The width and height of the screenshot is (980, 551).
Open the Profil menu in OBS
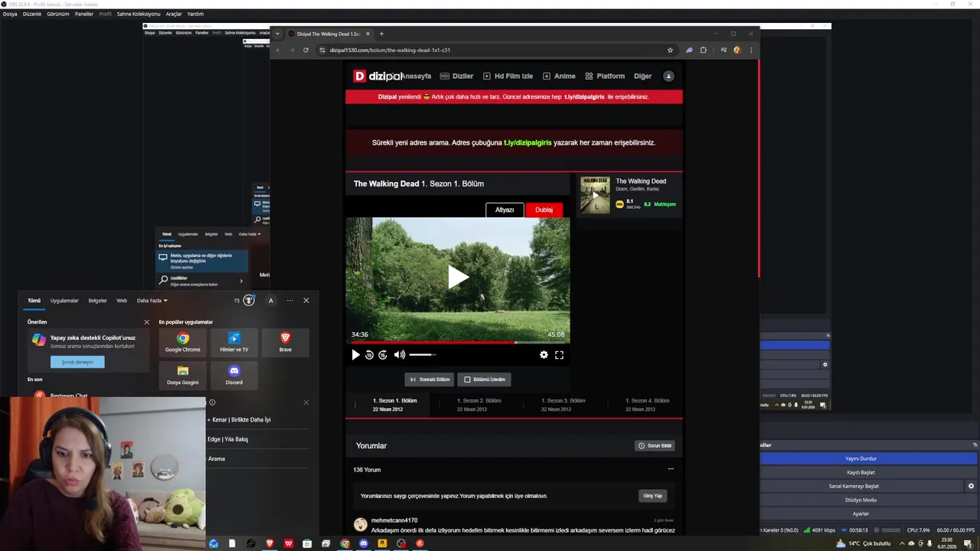pos(105,14)
